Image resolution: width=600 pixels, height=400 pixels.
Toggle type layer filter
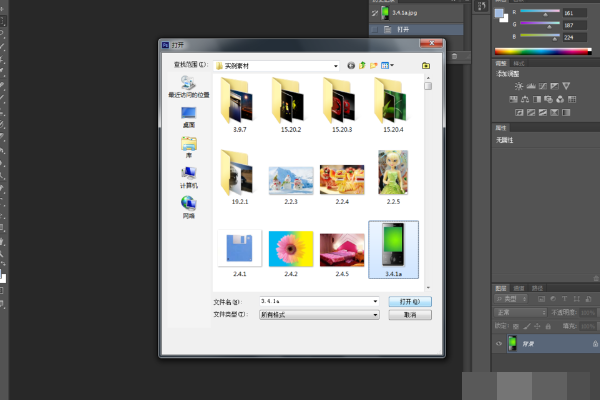tap(564, 299)
